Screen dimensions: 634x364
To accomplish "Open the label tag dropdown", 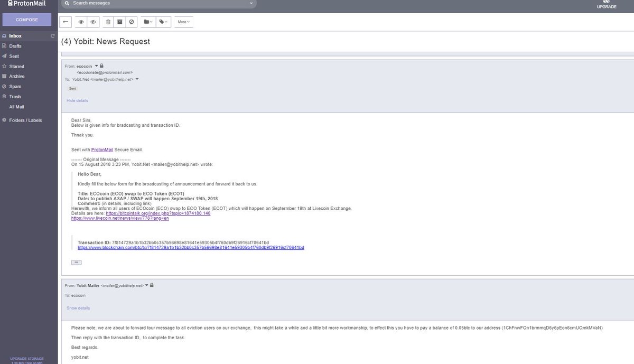I will point(164,22).
